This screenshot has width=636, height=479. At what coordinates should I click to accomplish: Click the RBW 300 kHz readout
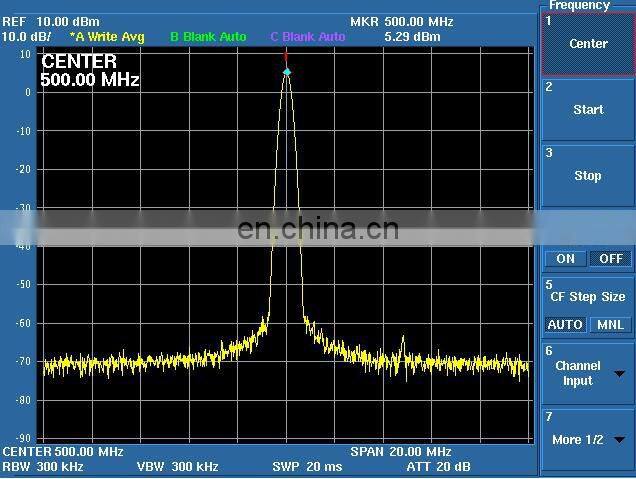tap(43, 467)
